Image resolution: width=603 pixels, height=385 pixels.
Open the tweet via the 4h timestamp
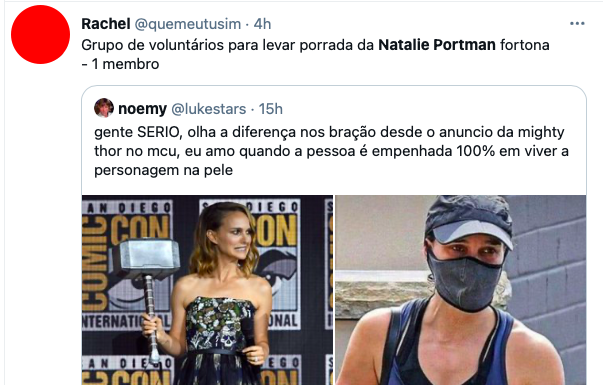pyautogui.click(x=262, y=24)
